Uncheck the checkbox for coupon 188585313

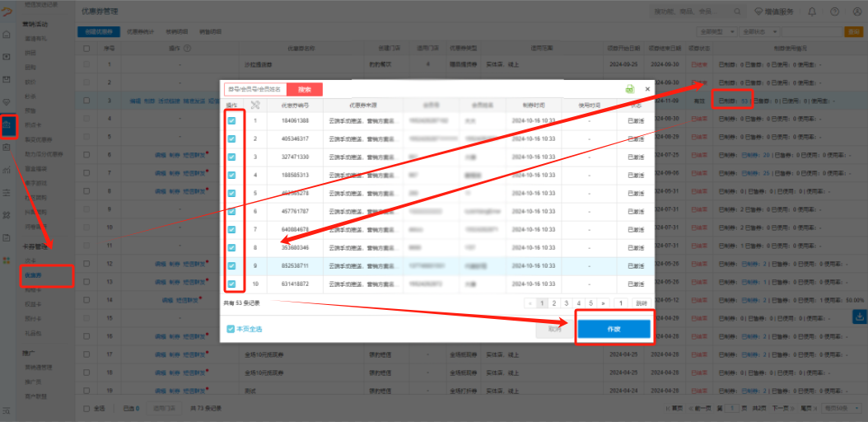point(231,175)
